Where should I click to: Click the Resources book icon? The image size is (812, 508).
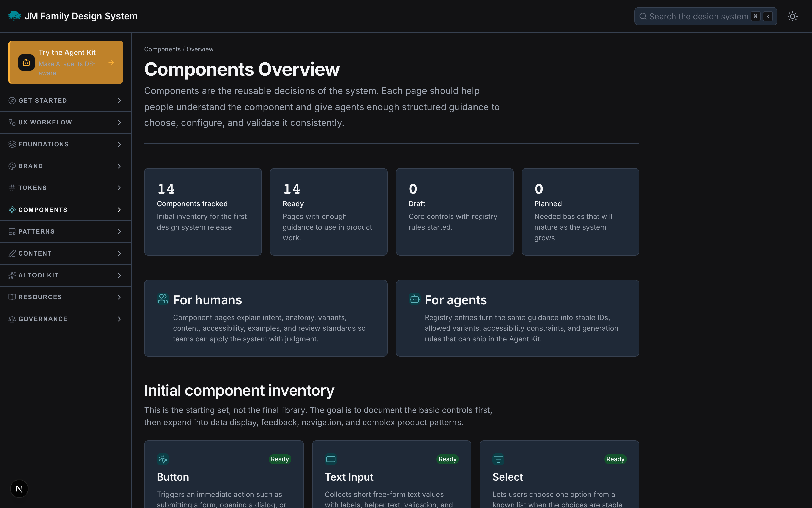coord(12,297)
